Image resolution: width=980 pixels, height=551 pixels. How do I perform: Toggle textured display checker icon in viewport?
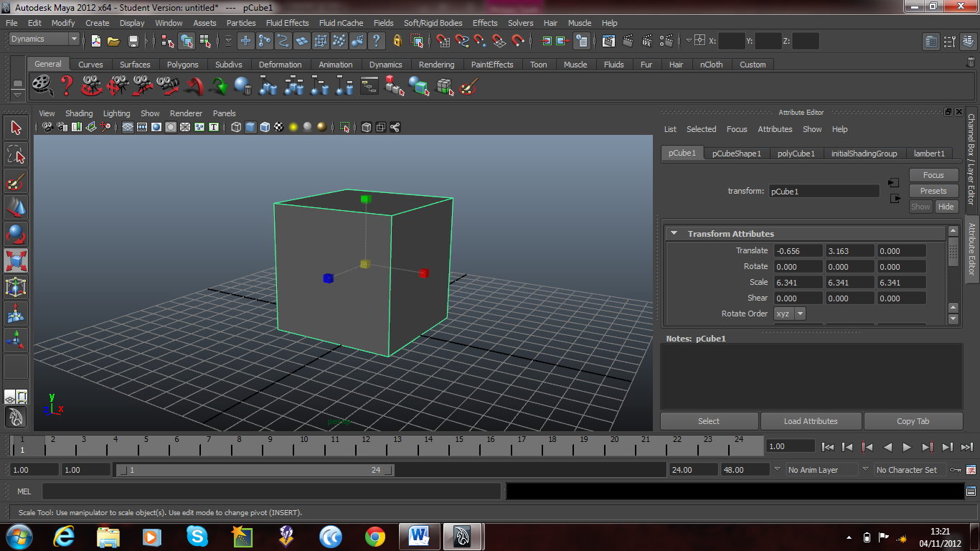pos(279,127)
